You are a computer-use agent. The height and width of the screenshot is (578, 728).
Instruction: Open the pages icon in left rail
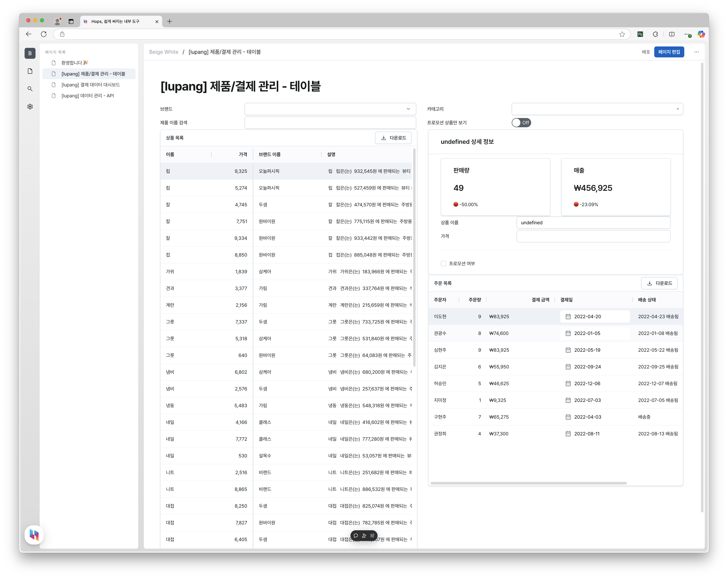tap(30, 71)
